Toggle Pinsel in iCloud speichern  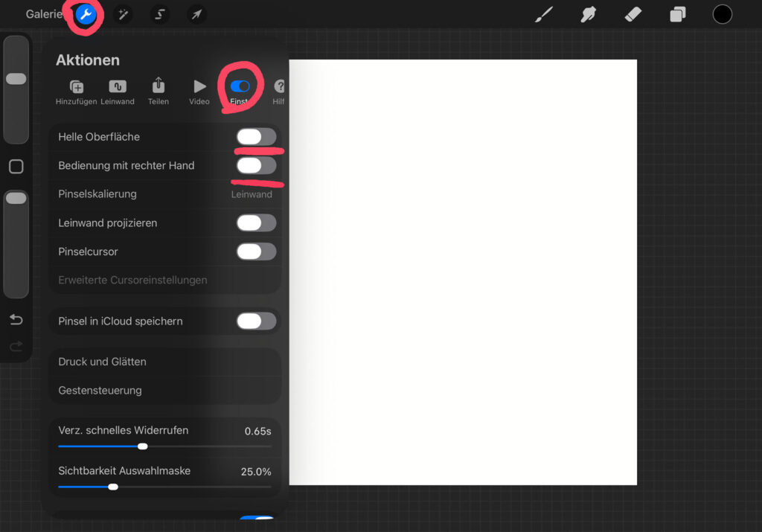256,321
